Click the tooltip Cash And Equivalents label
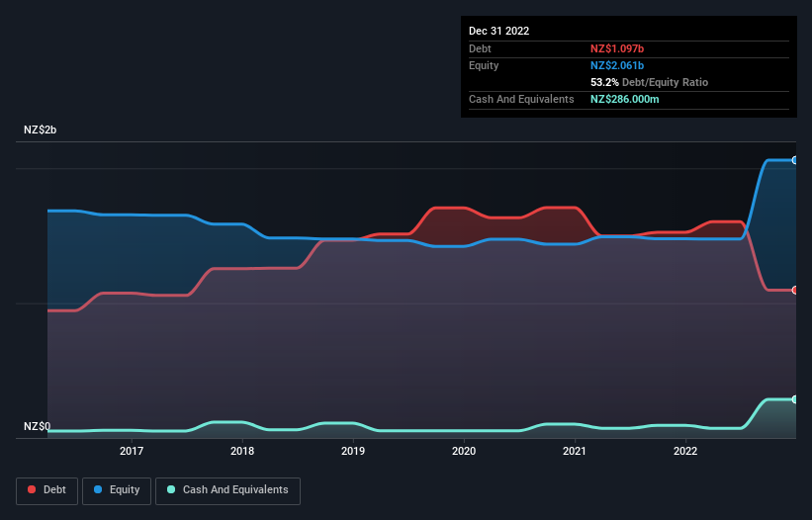Viewport: 812px width, 520px height. (521, 99)
